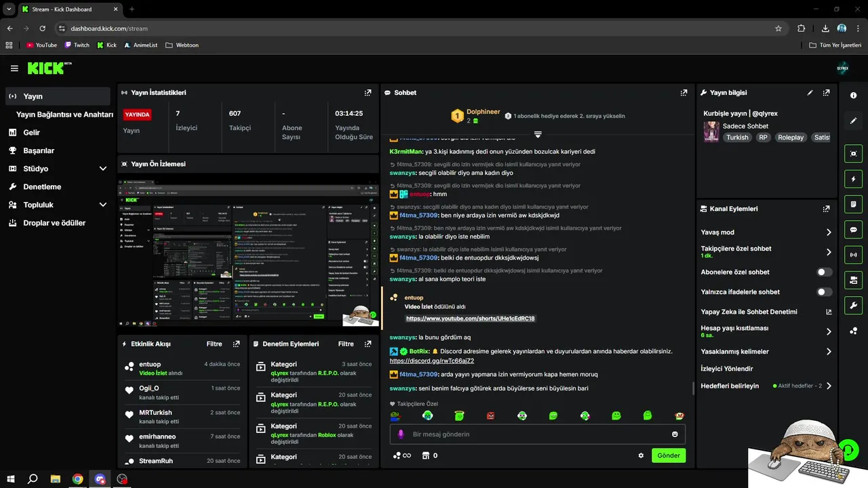Open the Discord invite link in chat

(432, 361)
